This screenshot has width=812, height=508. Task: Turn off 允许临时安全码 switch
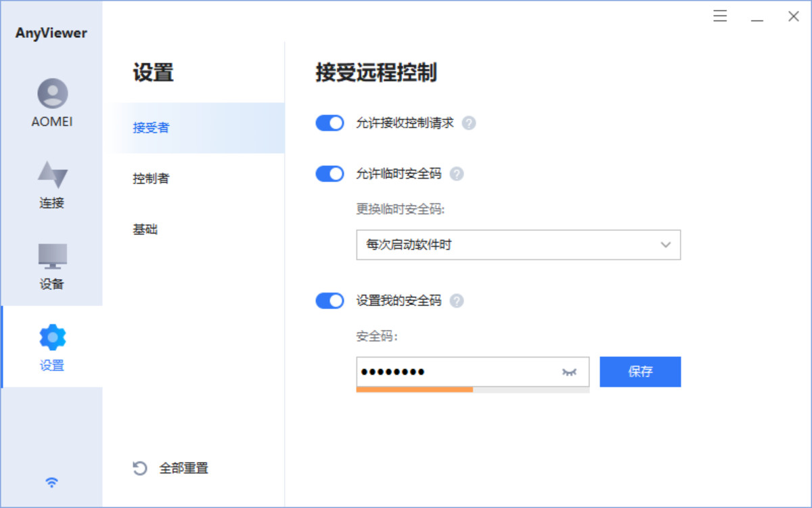coord(330,174)
